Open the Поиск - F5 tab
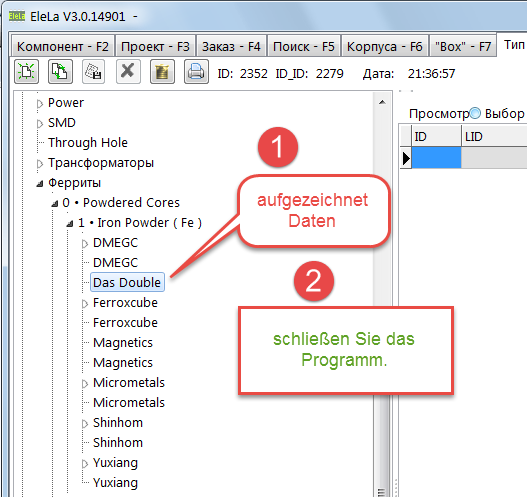 tap(304, 46)
